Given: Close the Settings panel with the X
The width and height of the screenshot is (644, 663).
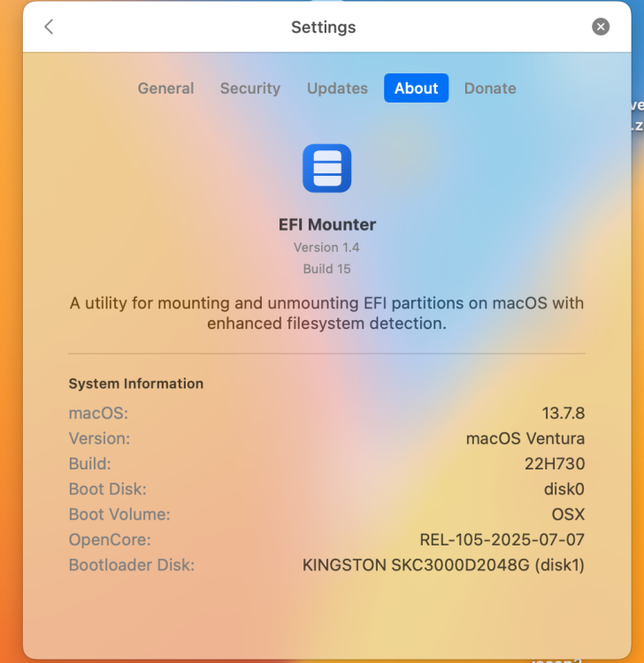Looking at the screenshot, I should click(601, 27).
